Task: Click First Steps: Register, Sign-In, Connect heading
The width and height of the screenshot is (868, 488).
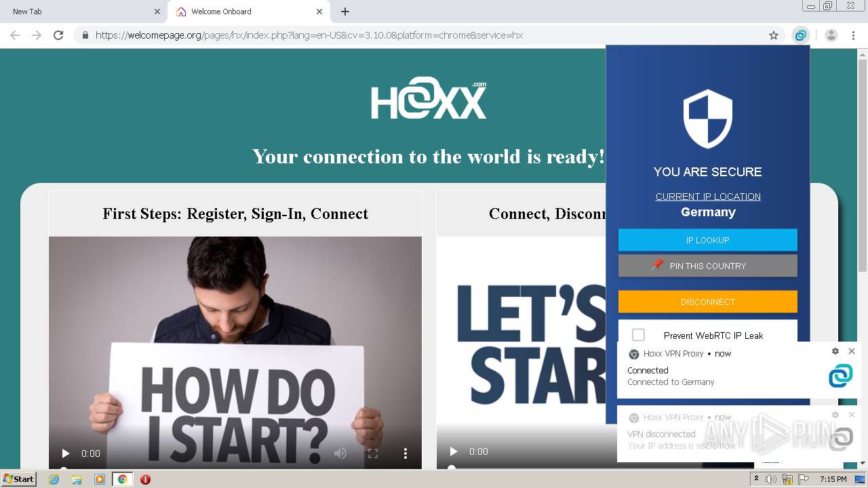Action: pos(235,213)
